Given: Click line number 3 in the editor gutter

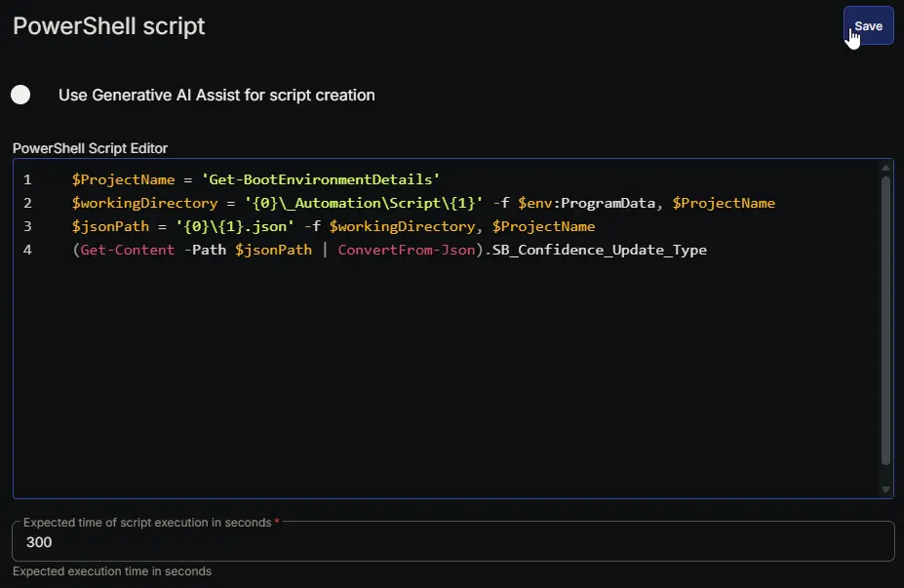Looking at the screenshot, I should tap(27, 226).
